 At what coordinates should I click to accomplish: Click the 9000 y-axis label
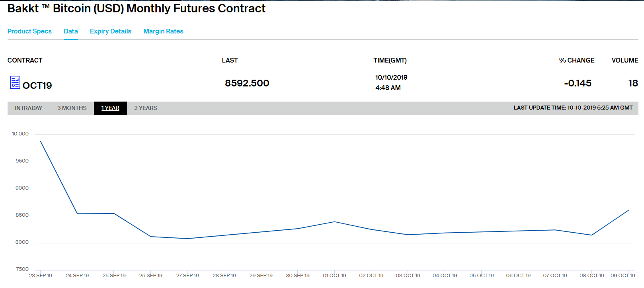(x=22, y=188)
